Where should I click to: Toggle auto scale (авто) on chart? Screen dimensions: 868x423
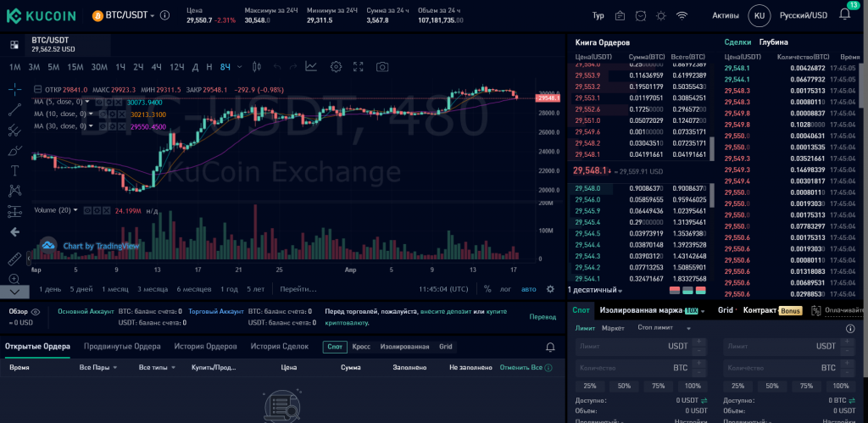click(529, 289)
